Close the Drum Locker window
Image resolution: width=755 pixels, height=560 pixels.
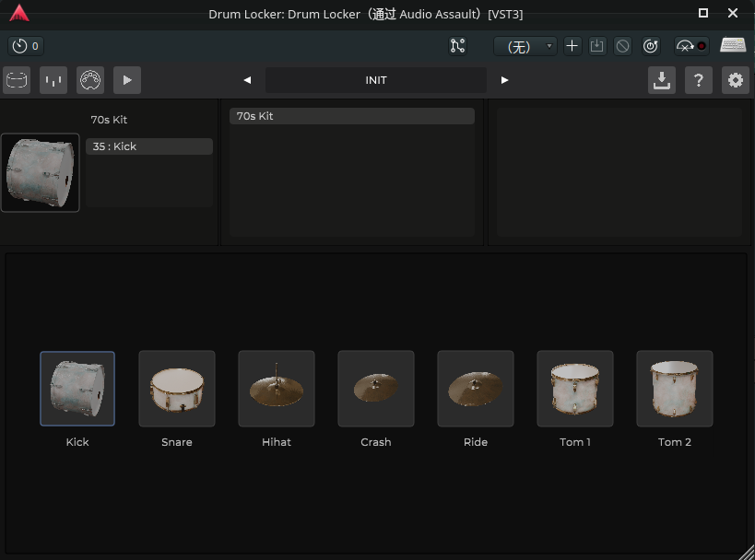pyautogui.click(x=733, y=13)
